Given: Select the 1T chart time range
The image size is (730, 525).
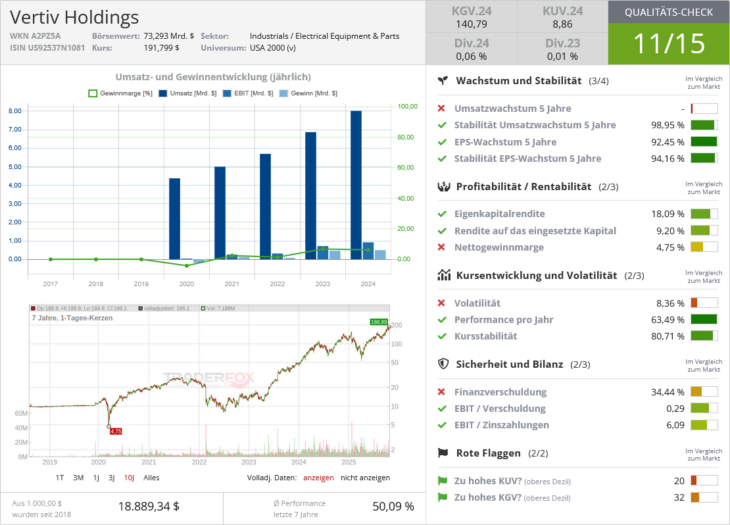Looking at the screenshot, I should tap(60, 478).
